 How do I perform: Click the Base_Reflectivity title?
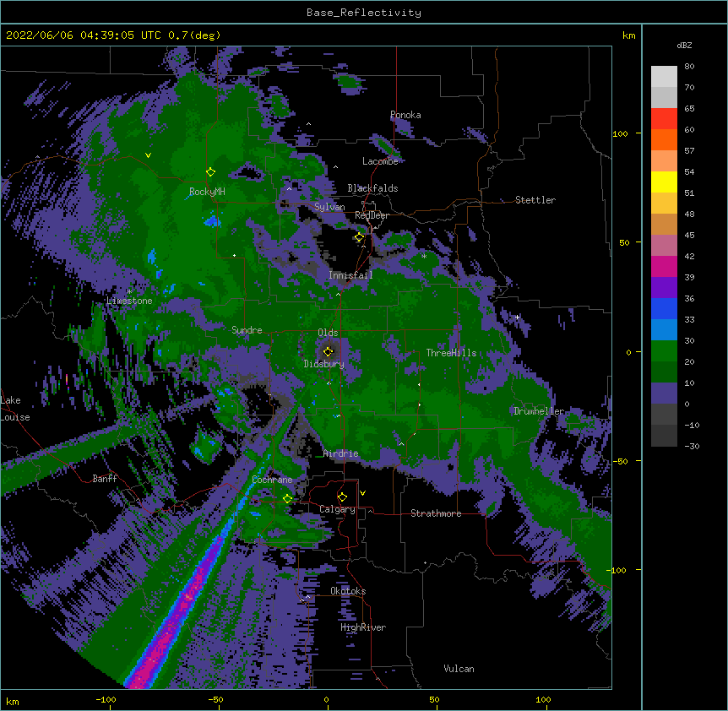click(364, 13)
